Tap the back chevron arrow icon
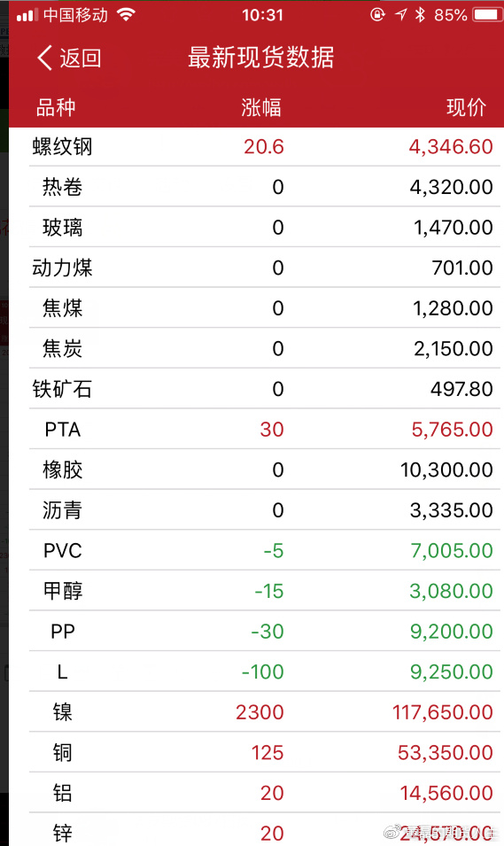 click(45, 58)
